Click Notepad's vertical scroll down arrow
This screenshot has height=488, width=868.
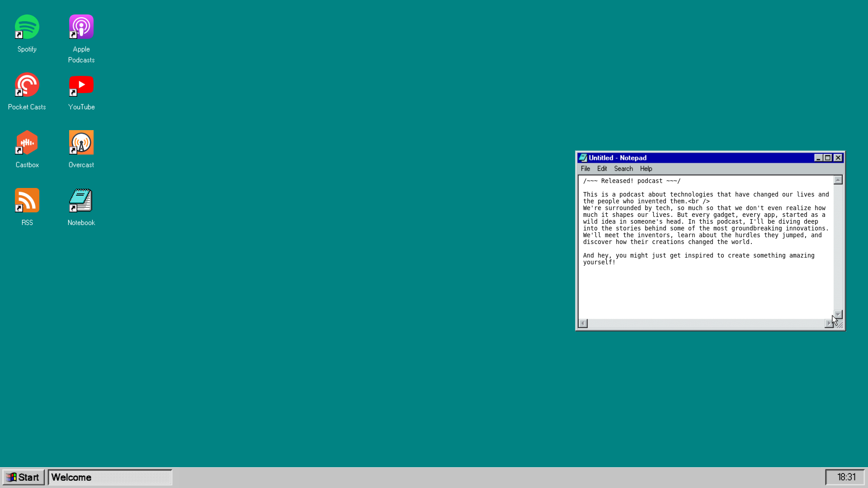pos(838,314)
